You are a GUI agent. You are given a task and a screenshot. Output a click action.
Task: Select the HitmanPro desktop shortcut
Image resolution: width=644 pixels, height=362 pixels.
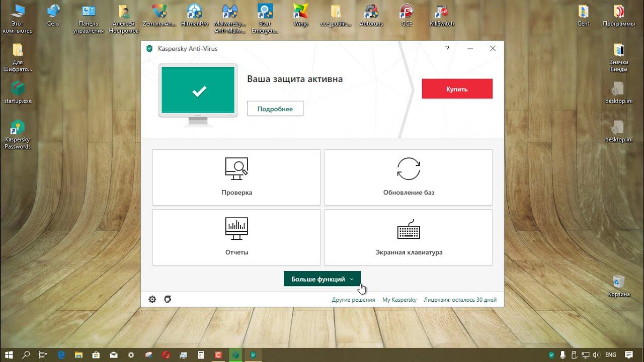tap(194, 16)
